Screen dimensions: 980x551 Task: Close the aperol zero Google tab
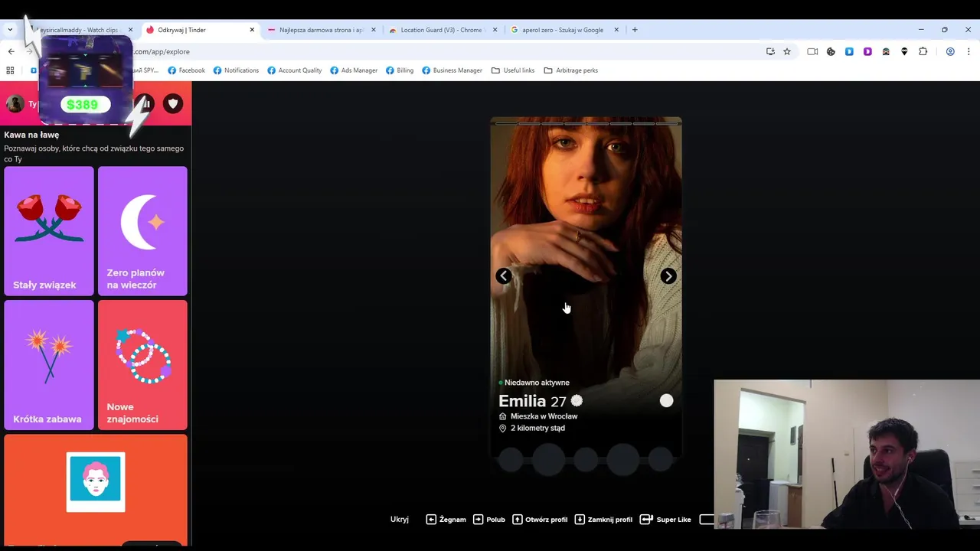(616, 30)
